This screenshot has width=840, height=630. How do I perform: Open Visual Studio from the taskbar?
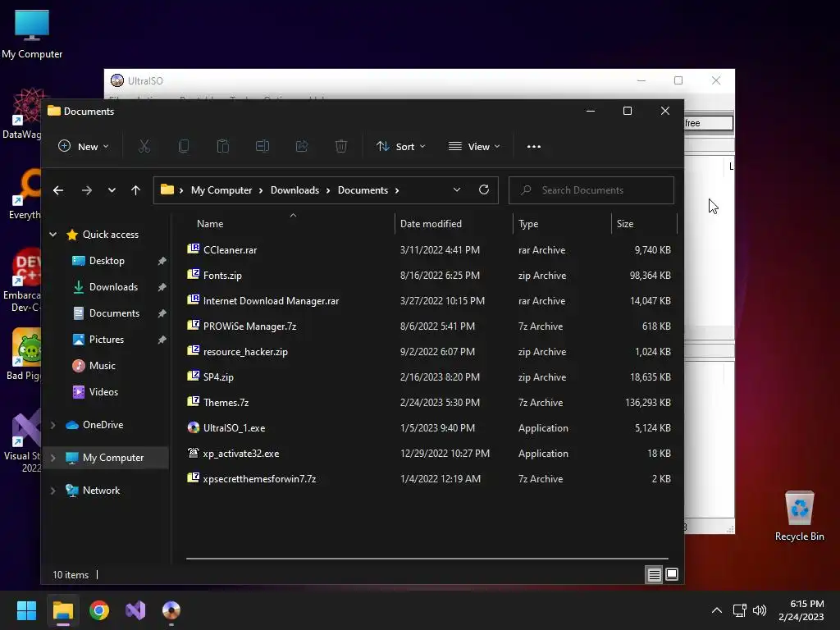[x=135, y=610]
